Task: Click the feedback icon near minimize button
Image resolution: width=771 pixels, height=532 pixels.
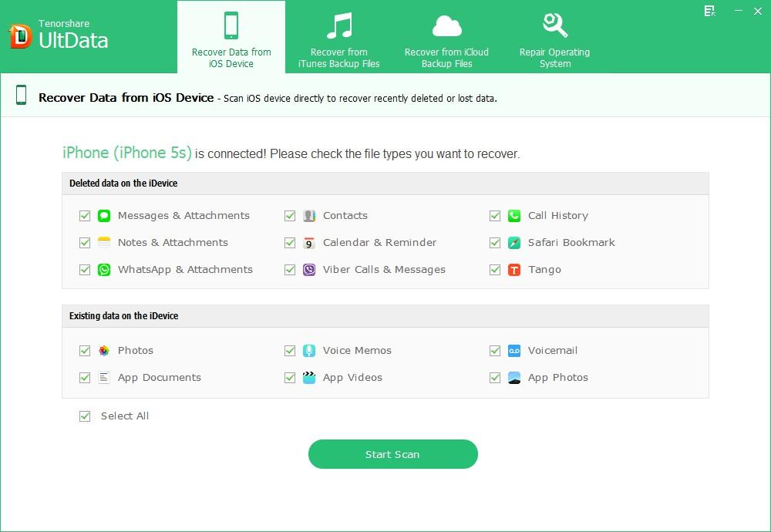Action: click(709, 12)
